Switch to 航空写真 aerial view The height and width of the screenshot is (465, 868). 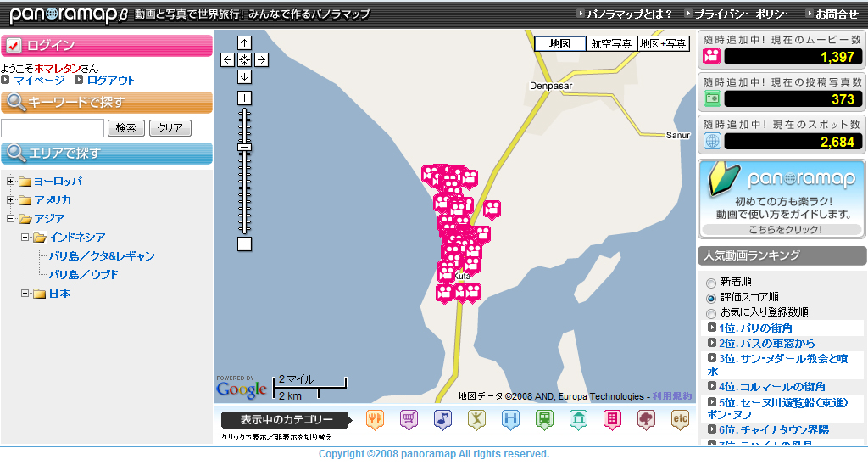(611, 44)
